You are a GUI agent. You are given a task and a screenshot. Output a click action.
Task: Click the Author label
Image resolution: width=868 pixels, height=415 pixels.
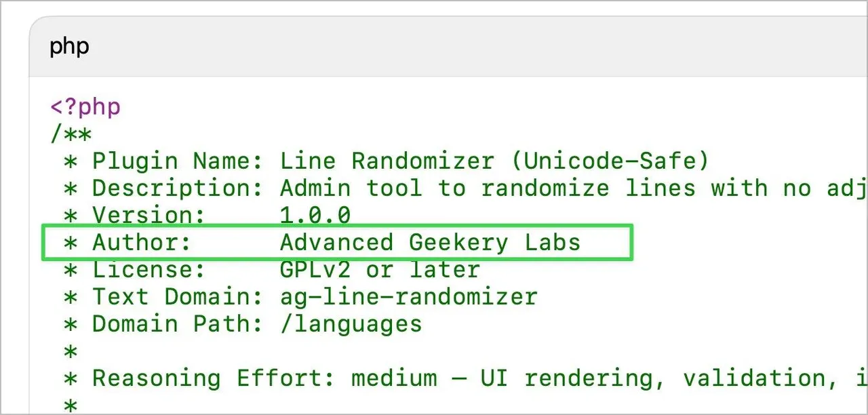[142, 243]
